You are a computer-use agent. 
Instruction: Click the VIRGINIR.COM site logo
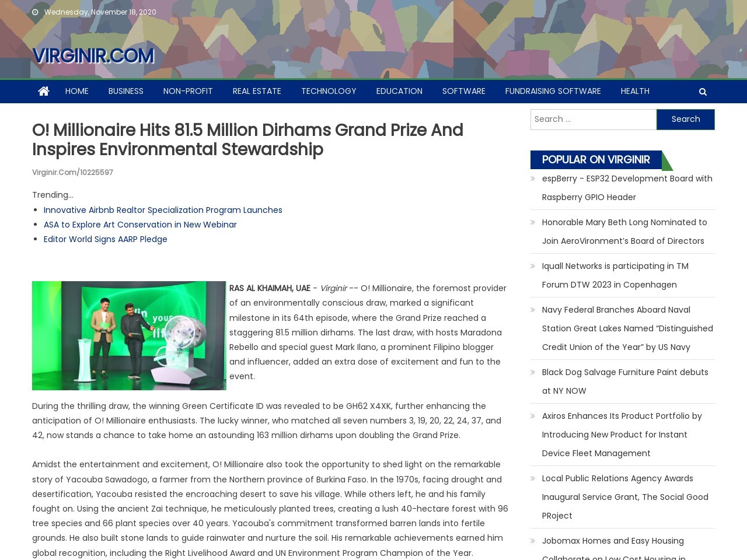click(x=93, y=56)
